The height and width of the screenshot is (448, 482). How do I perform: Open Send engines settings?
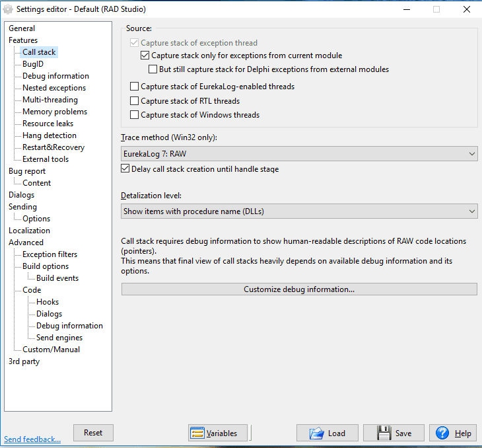(59, 338)
